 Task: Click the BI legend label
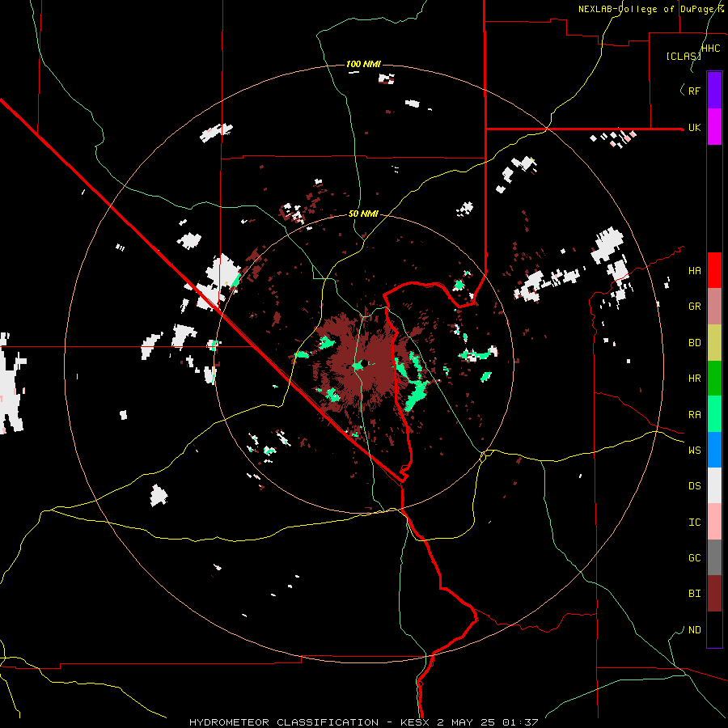point(694,594)
